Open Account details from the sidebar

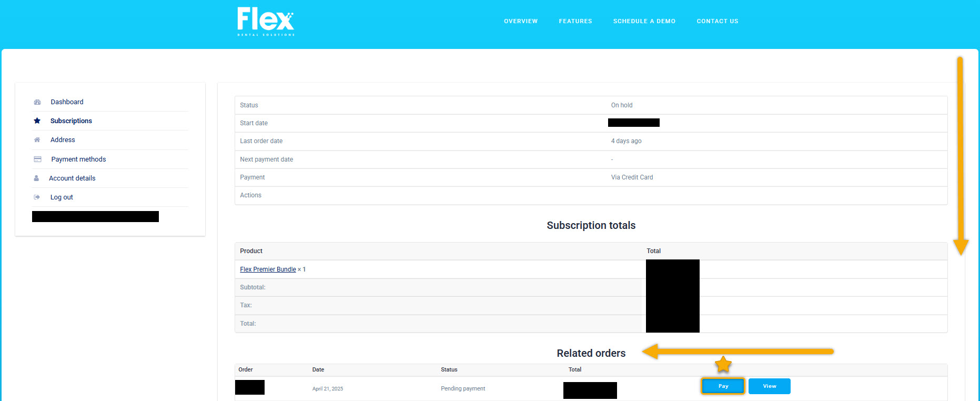click(x=72, y=178)
